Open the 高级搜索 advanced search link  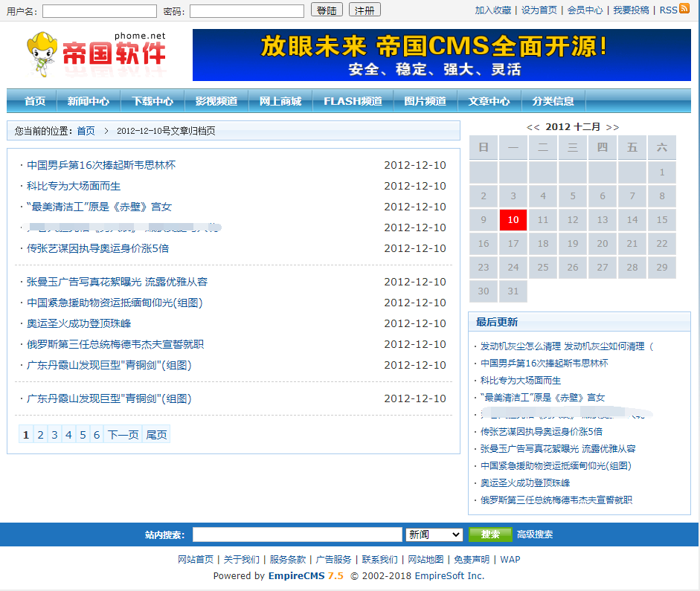point(535,535)
